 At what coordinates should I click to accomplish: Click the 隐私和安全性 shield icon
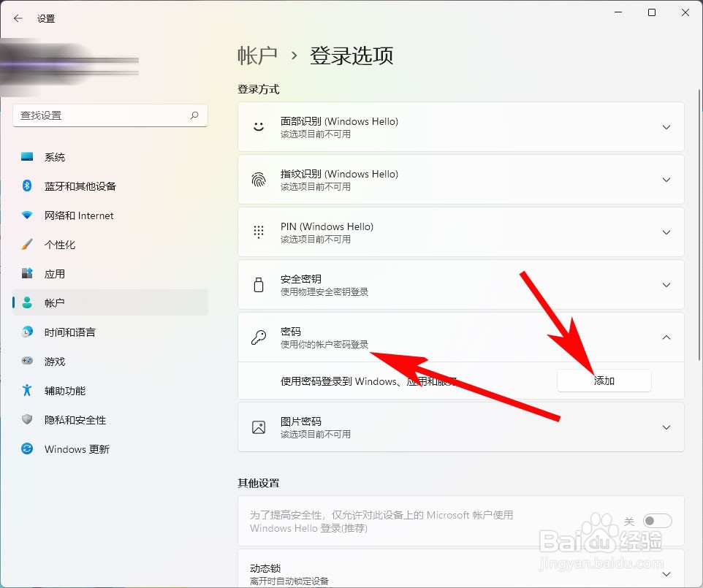[x=27, y=419]
